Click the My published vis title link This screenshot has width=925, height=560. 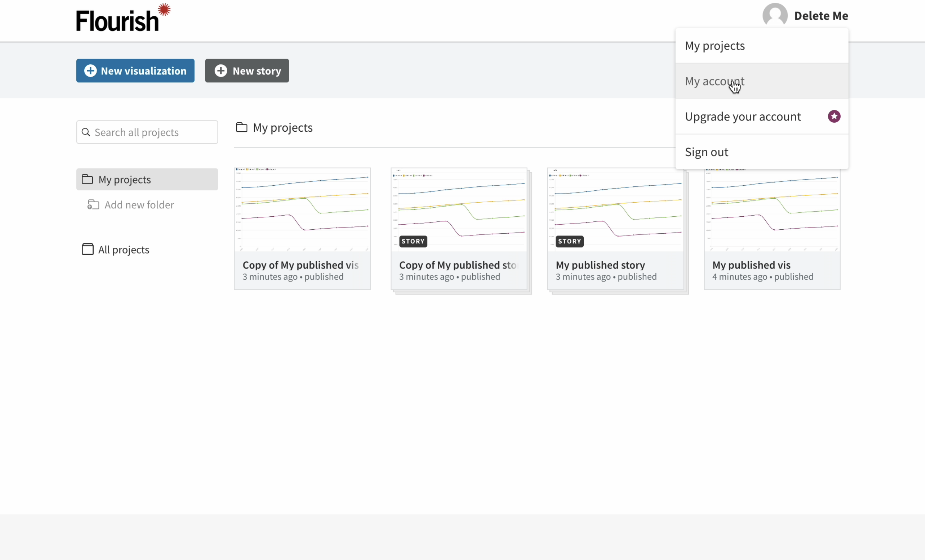[751, 265]
